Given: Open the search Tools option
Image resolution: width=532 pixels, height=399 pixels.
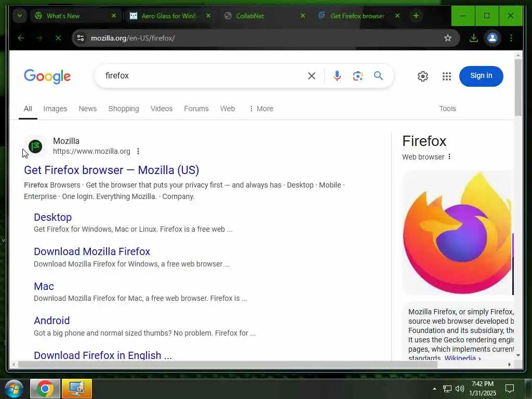Looking at the screenshot, I should [447, 109].
